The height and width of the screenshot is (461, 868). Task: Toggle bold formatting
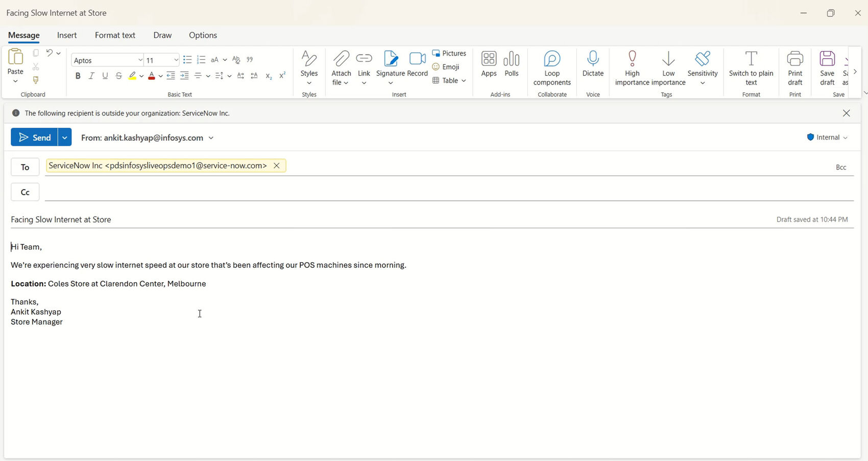tap(78, 76)
